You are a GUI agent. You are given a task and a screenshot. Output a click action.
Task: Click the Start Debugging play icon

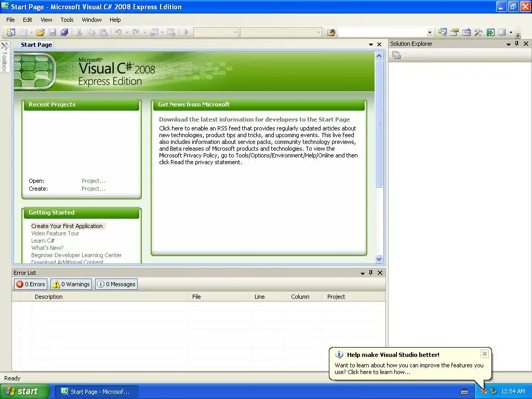[x=186, y=32]
